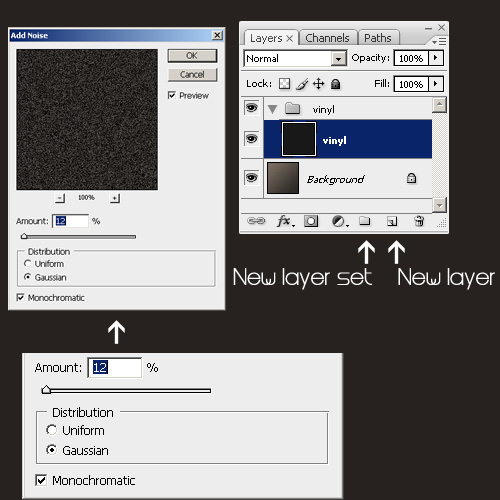Click the delete layer trash icon
Screen dimensions: 500x500
pos(419,221)
